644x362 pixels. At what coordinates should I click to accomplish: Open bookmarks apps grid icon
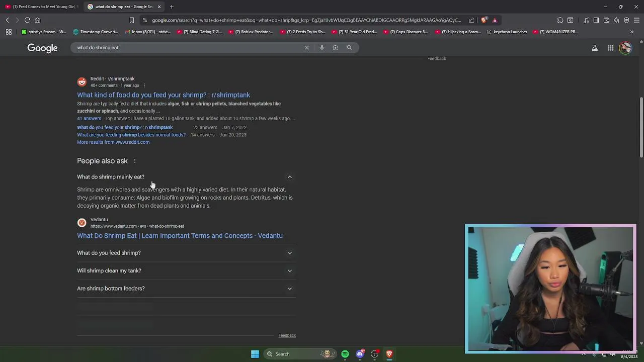[9, 32]
